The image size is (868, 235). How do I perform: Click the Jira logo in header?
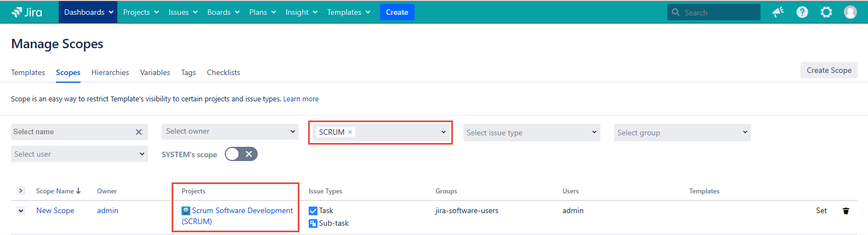27,12
